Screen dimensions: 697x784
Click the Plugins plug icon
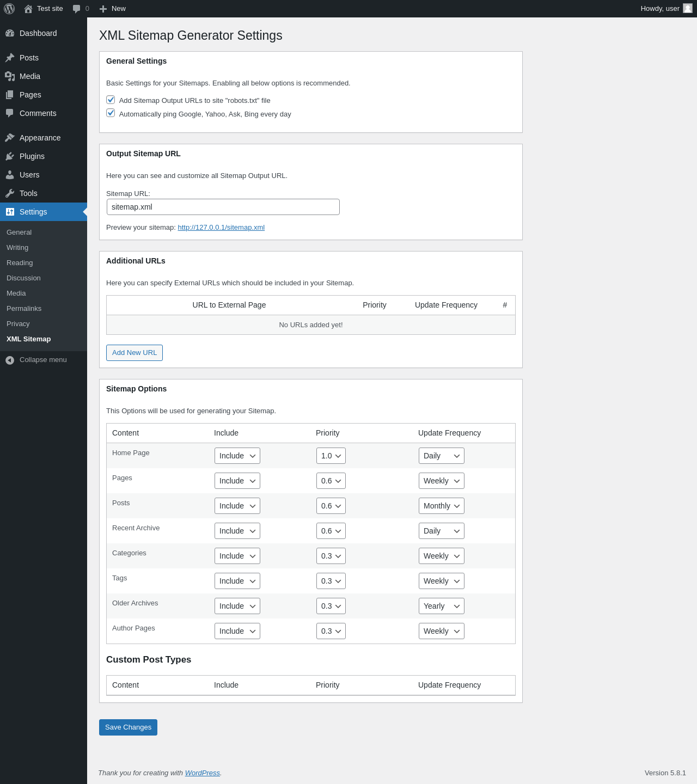pyautogui.click(x=10, y=156)
